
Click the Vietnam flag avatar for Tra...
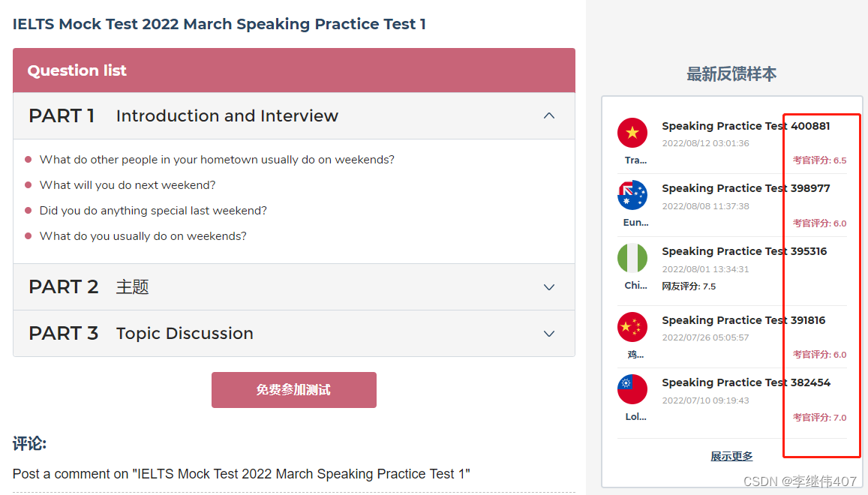coord(632,133)
